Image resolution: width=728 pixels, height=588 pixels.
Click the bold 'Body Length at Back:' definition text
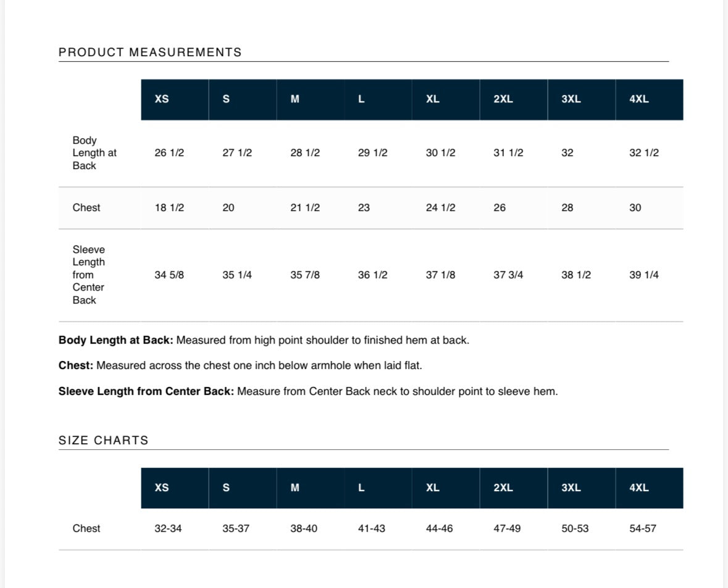click(x=116, y=341)
